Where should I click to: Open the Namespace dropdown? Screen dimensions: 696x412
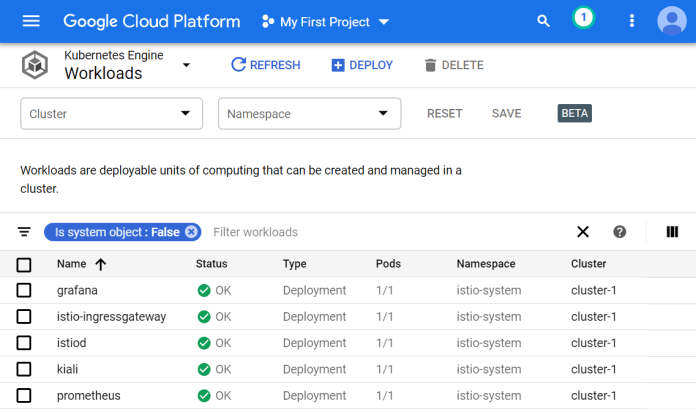[x=309, y=114]
